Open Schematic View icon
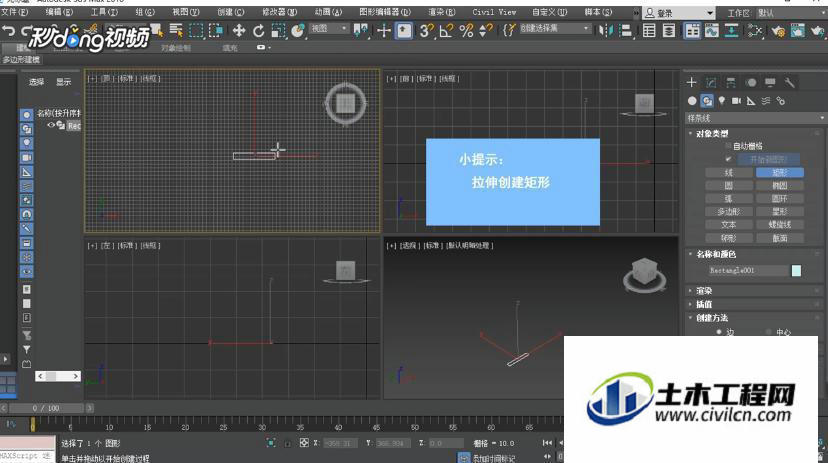 pyautogui.click(x=731, y=31)
